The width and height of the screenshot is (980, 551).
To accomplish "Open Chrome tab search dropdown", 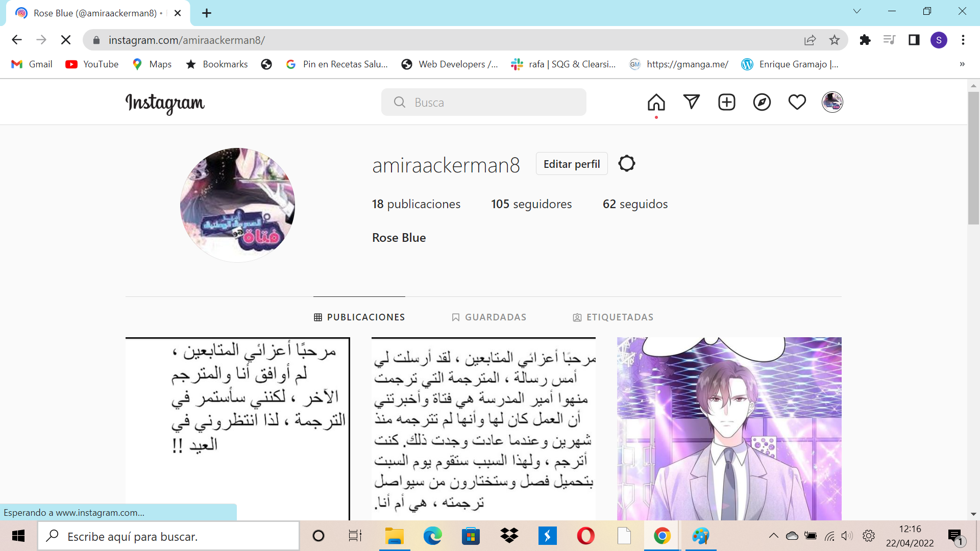I will pyautogui.click(x=857, y=11).
